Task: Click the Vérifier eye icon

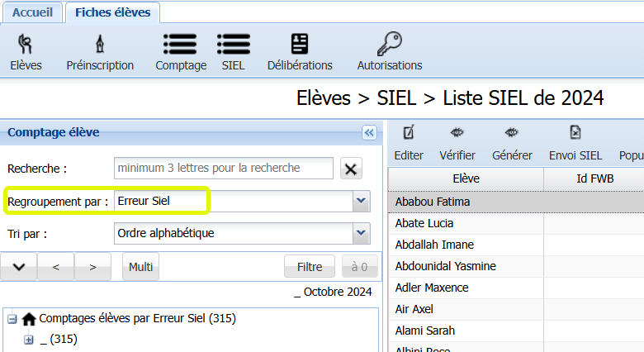Action: (457, 133)
